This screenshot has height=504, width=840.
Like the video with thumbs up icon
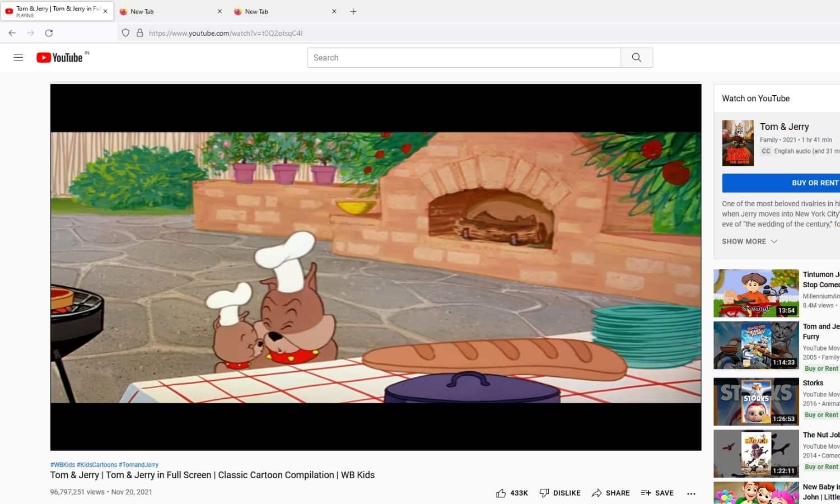coord(501,493)
